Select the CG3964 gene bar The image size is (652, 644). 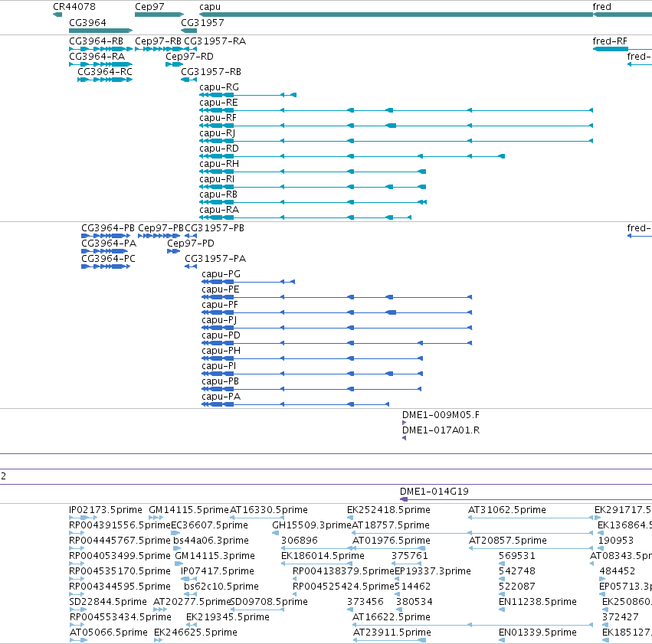[100, 31]
